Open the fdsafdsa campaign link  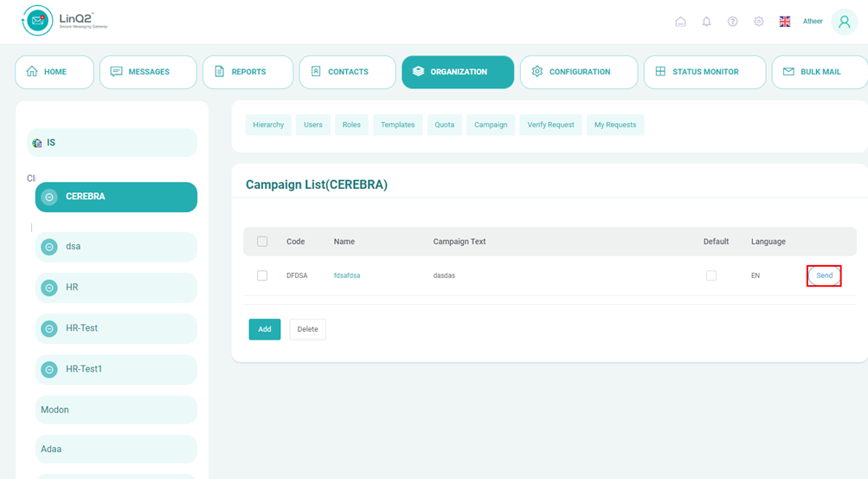coord(347,275)
